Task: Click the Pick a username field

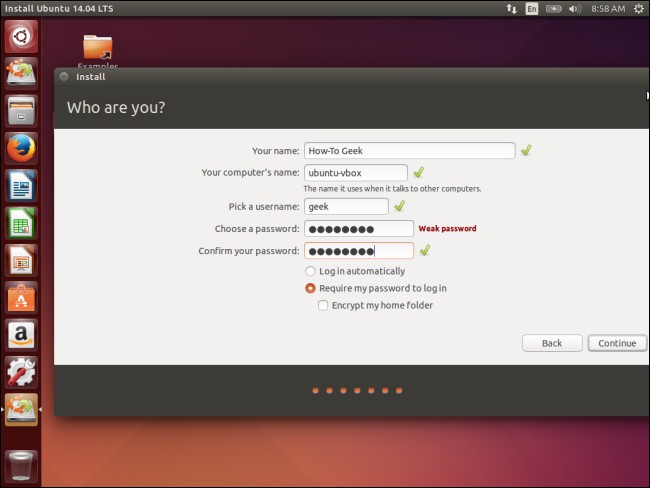Action: [x=346, y=206]
